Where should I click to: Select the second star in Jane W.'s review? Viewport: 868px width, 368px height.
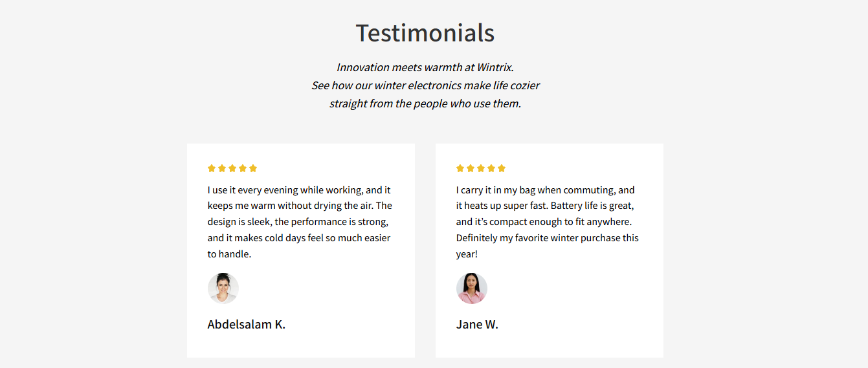471,168
